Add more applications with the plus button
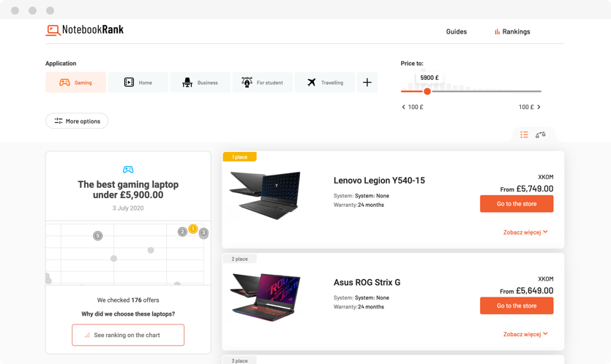This screenshot has height=364, width=611. point(367,82)
